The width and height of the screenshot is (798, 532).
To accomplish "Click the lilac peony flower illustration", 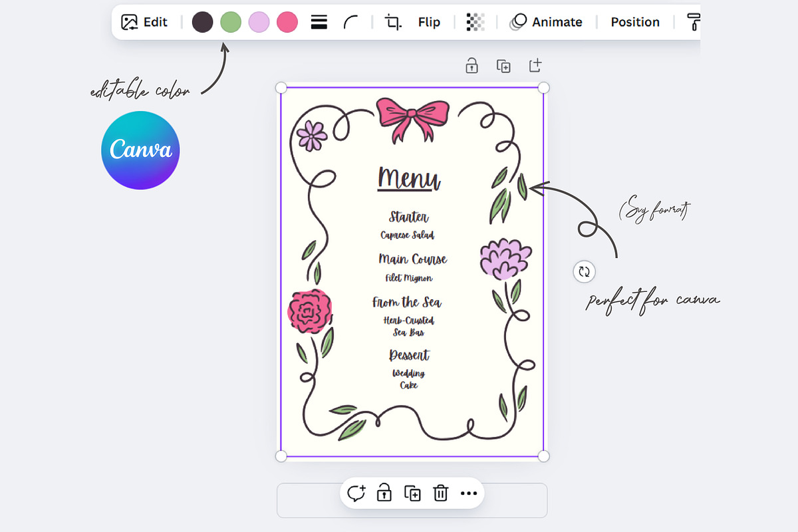I will click(505, 259).
